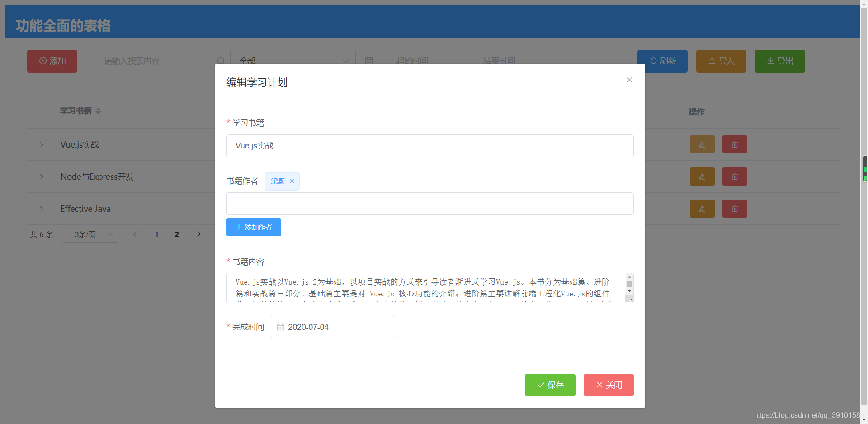Screen dimensions: 868x424
Task: Open the 完成时间 date picker 2020-07-04
Action: [333, 327]
